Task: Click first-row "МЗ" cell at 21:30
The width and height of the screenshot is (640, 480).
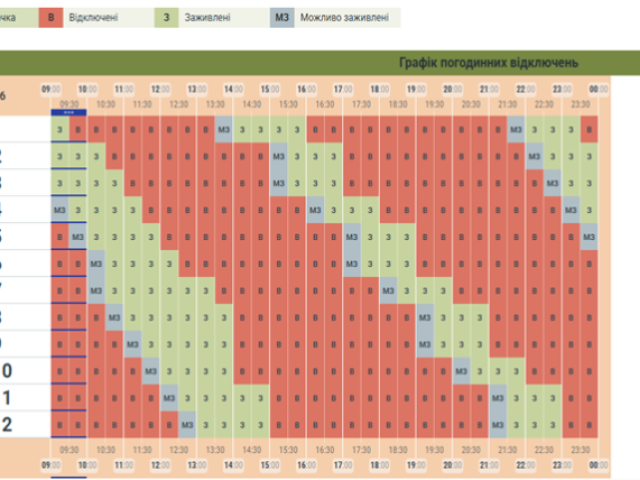Action: click(x=516, y=129)
